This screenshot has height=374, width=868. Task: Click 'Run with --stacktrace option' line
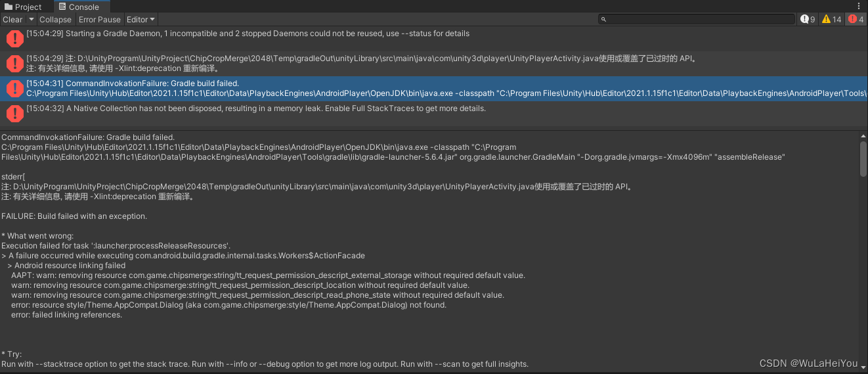(265, 364)
